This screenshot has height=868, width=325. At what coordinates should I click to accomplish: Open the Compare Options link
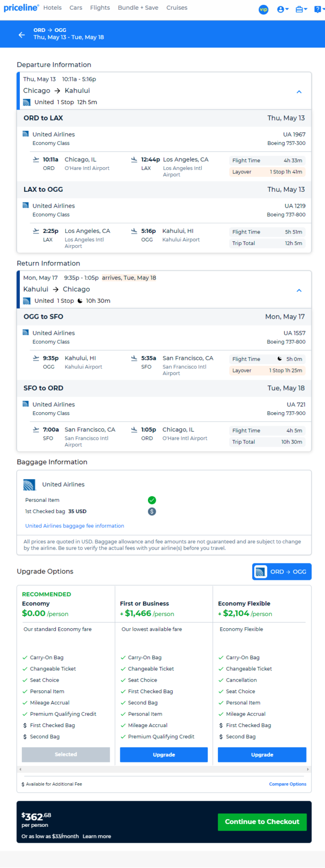pos(288,784)
